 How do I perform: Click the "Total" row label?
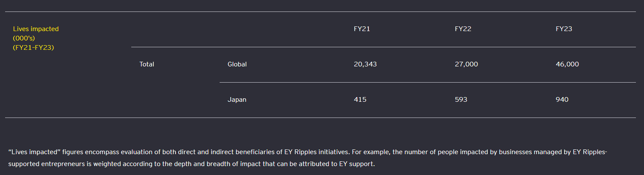147,64
